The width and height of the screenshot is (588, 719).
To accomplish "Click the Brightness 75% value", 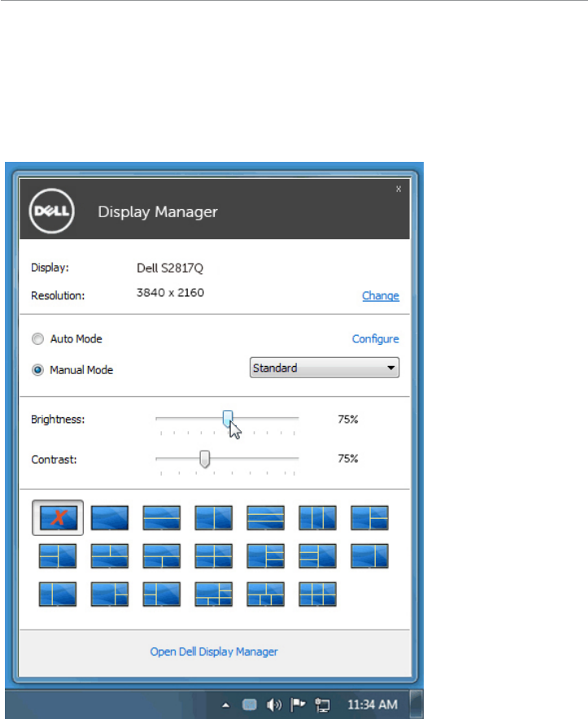I will point(347,419).
